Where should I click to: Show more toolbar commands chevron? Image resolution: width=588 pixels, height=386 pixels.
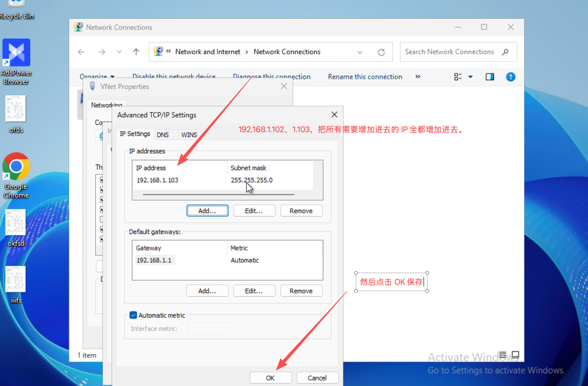coord(418,77)
